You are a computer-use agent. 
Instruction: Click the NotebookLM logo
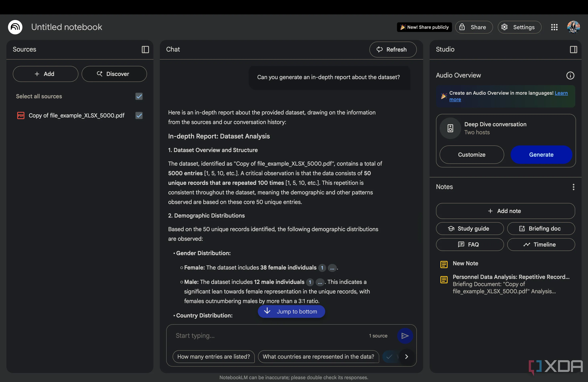point(15,27)
